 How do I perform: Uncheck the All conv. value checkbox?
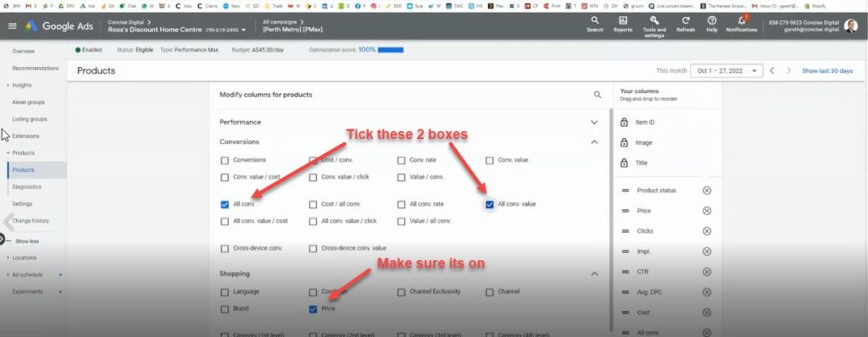coord(489,204)
